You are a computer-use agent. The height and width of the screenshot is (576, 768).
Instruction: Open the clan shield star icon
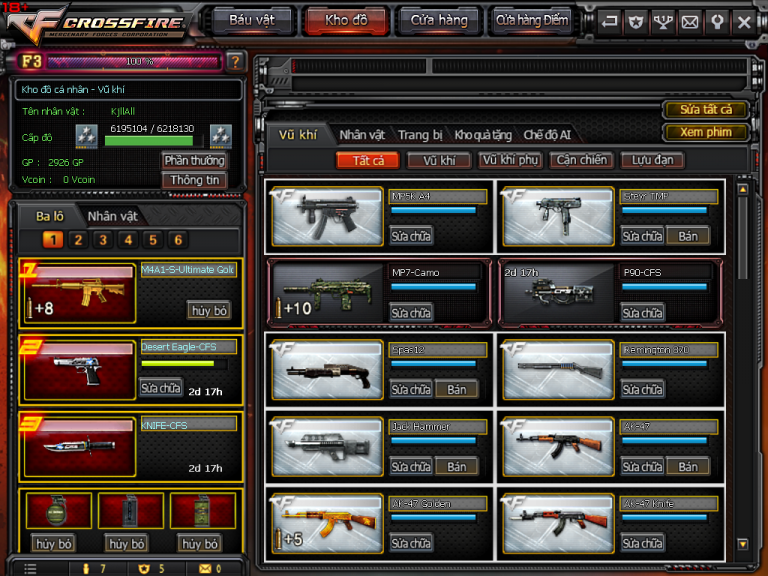point(636,21)
